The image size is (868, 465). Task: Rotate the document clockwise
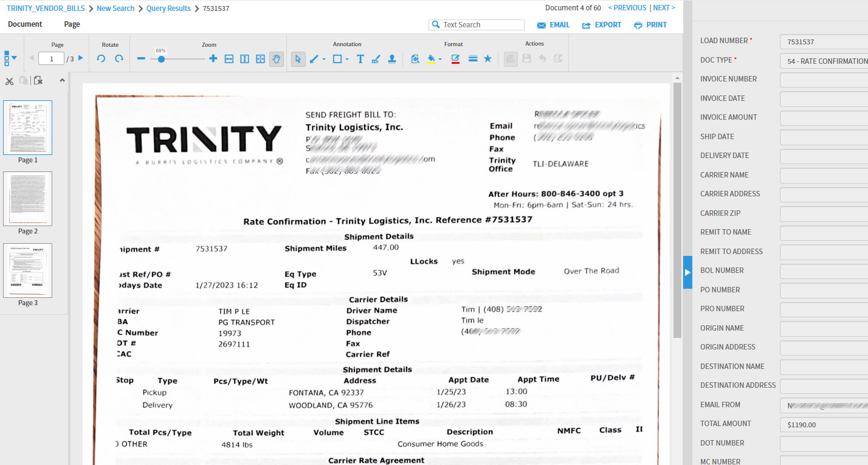click(119, 58)
